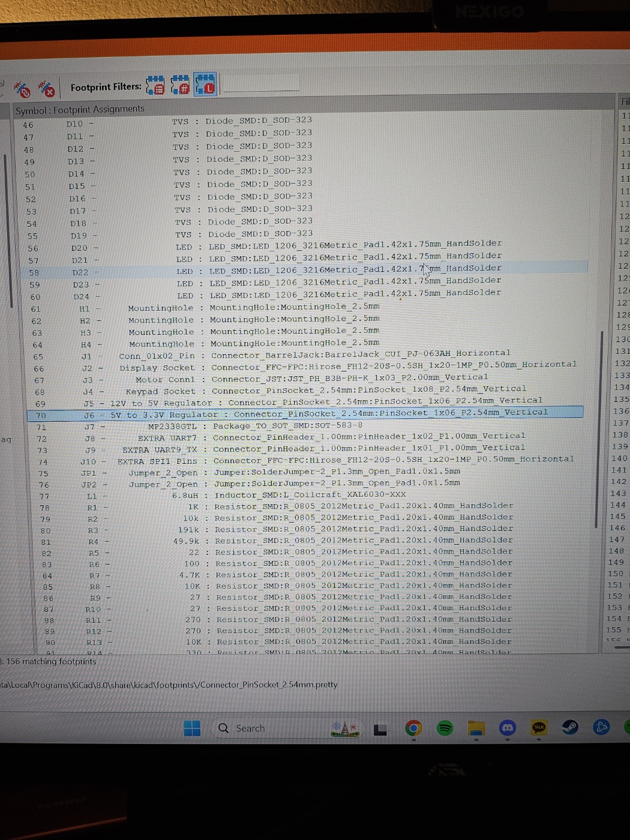Open the Windows Start menu

click(192, 728)
